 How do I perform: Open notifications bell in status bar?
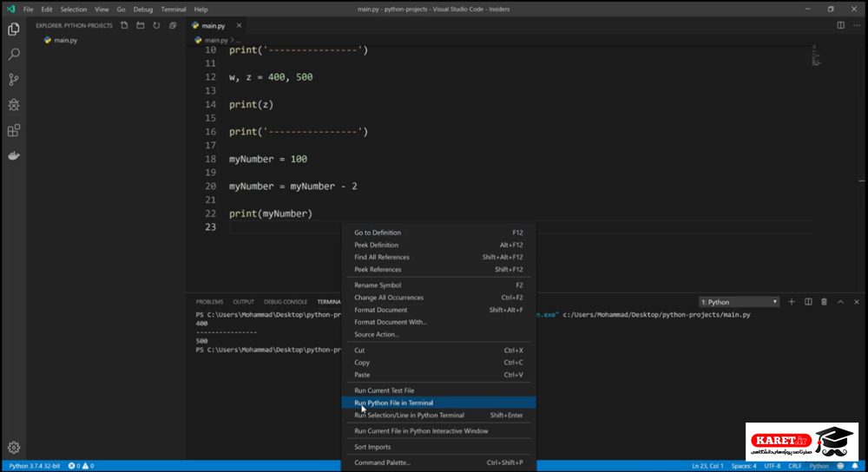tap(855, 466)
